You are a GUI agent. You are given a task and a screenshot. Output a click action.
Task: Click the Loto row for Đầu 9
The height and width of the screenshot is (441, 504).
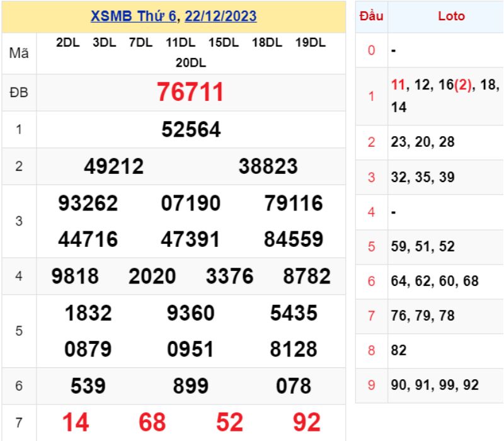(x=435, y=385)
